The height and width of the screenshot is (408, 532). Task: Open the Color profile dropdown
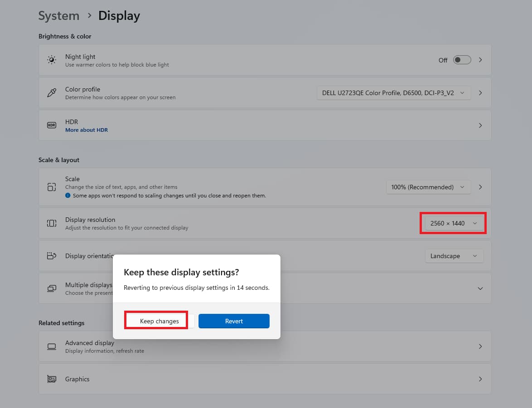pyautogui.click(x=394, y=93)
